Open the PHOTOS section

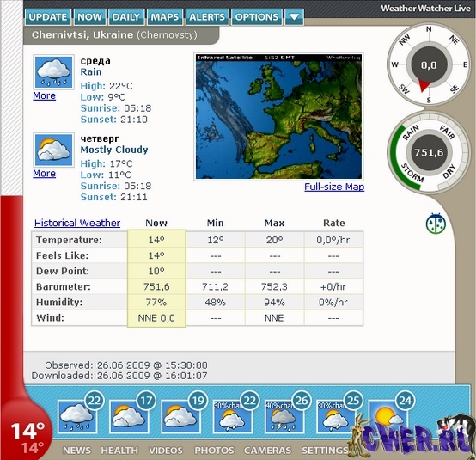pos(214,451)
